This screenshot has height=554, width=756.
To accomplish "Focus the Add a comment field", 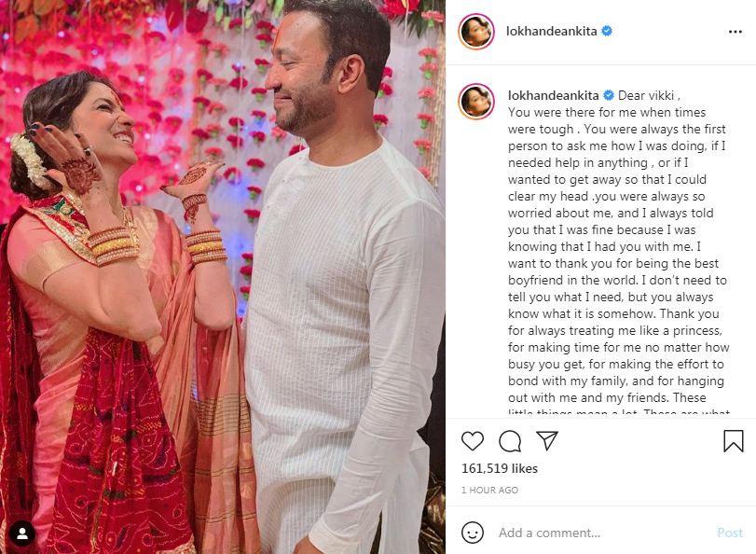I will 605,533.
